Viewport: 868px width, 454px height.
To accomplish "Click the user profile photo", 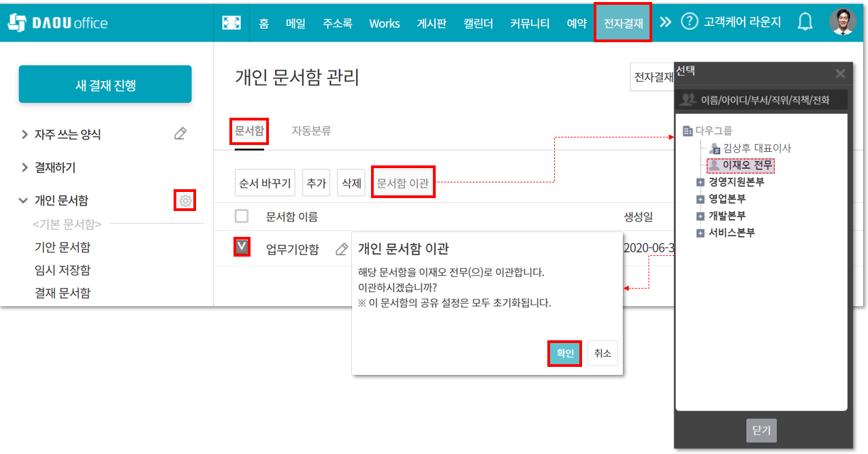I will pos(843,22).
